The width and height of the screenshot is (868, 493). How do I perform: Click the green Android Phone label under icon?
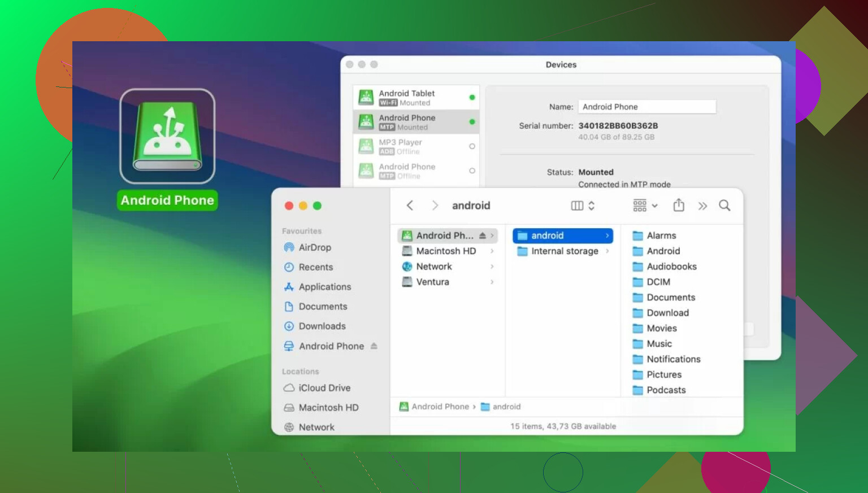[167, 200]
